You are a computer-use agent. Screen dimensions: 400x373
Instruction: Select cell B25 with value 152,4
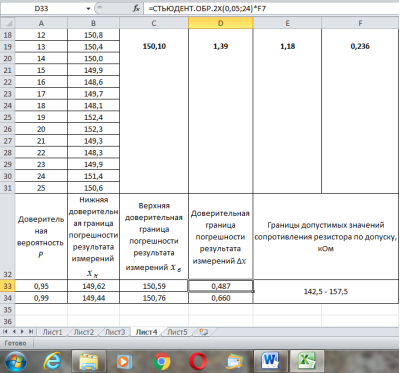[x=93, y=117]
